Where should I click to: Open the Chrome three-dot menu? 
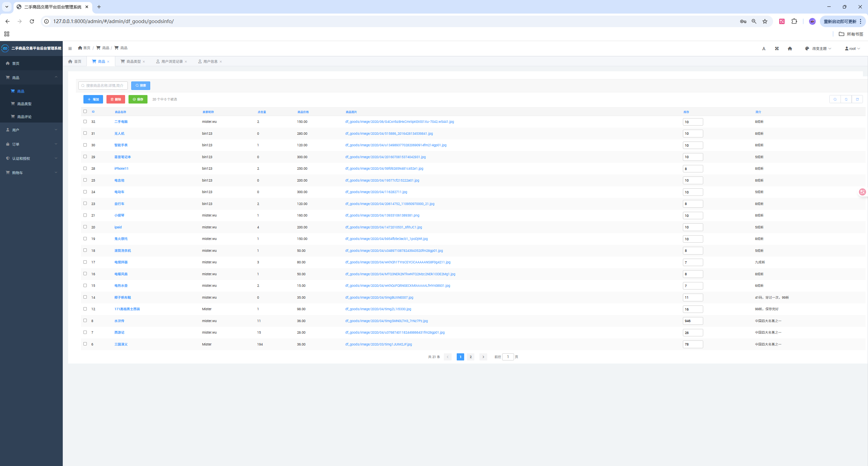click(861, 21)
